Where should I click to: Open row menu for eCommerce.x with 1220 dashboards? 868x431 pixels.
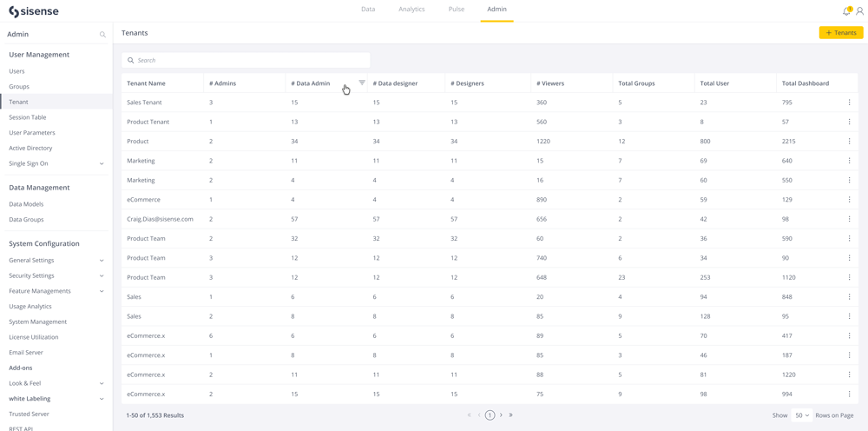click(x=849, y=375)
